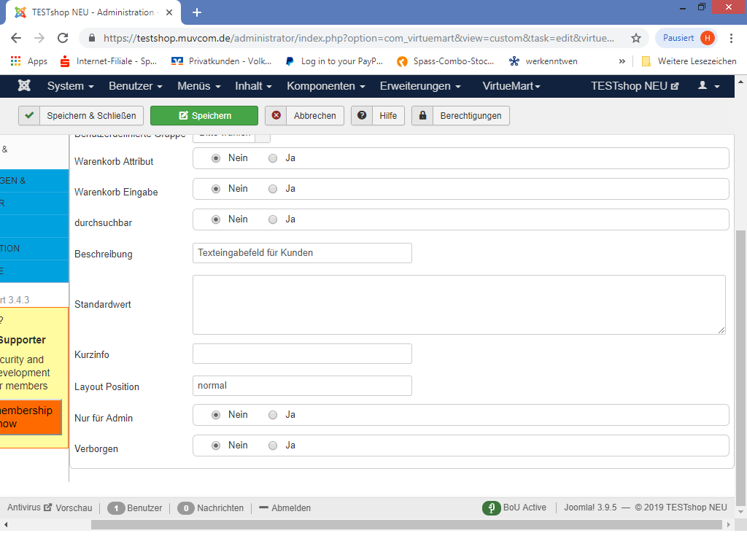Viewport: 747px width, 560px height.
Task: Open the Erweiterungen menu
Action: point(419,86)
